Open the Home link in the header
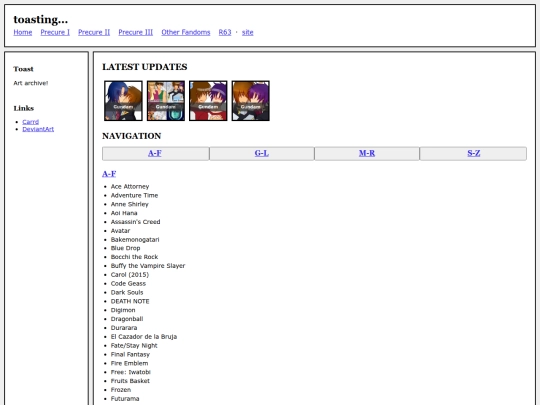The image size is (540, 405). (23, 32)
